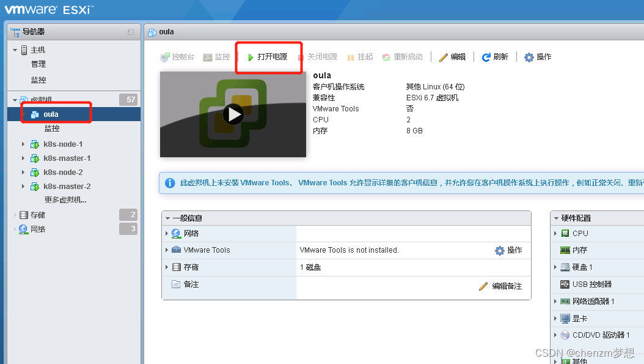Click the 编辑 edit pencil button
The image size is (644, 364).
pyautogui.click(x=452, y=57)
